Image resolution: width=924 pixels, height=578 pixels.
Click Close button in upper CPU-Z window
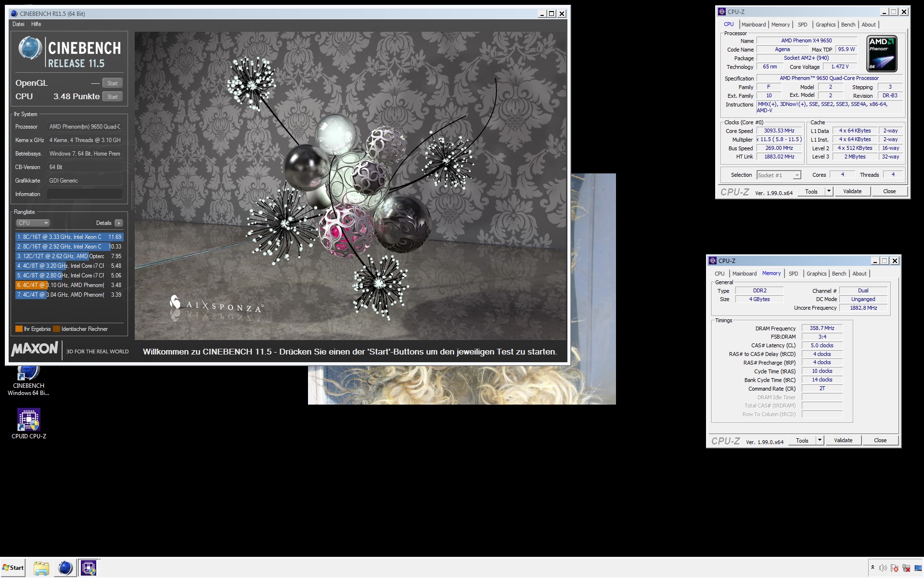(x=889, y=191)
